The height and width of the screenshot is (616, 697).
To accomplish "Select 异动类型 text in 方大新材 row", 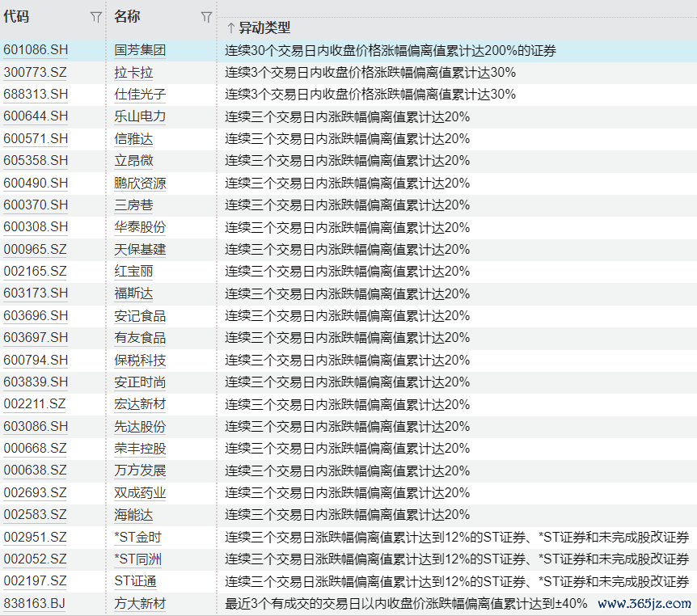I will [406, 603].
